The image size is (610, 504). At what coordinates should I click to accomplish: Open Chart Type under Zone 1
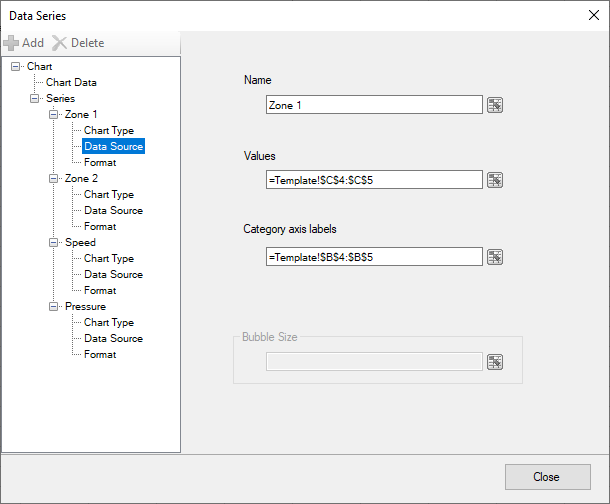[x=109, y=130]
